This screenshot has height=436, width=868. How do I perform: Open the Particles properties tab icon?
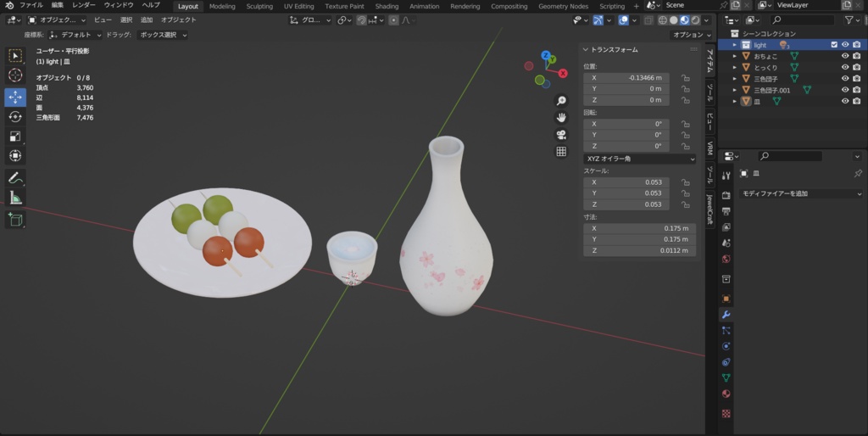726,330
